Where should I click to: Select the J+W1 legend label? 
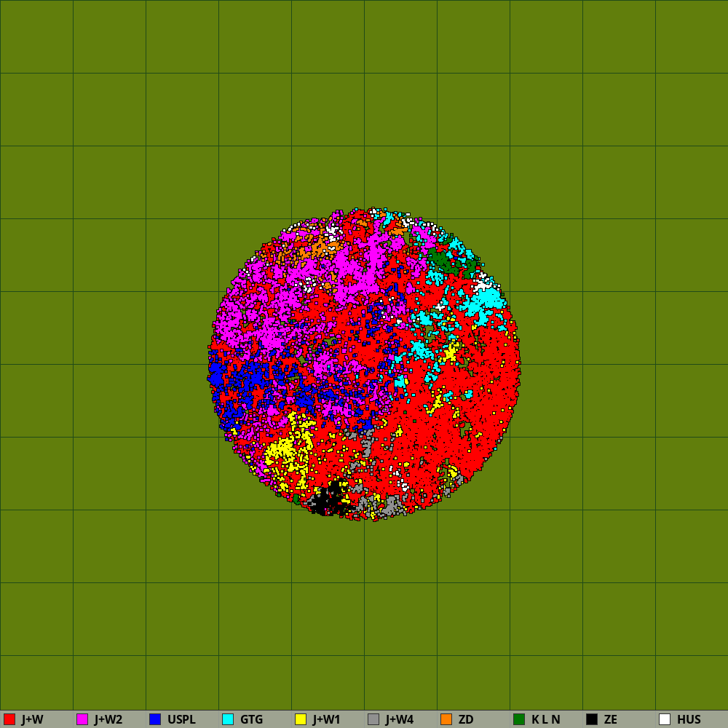(326, 719)
